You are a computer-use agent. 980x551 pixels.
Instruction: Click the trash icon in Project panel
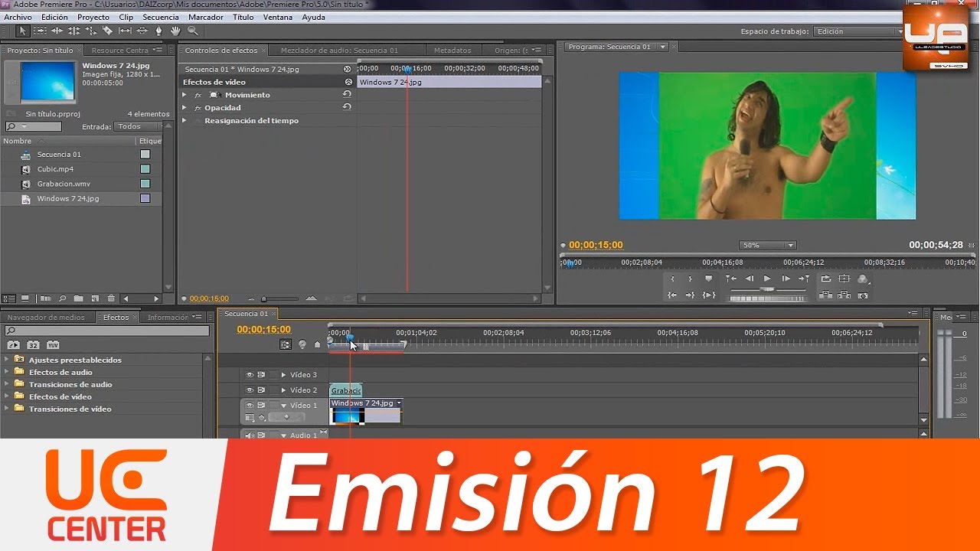[111, 298]
